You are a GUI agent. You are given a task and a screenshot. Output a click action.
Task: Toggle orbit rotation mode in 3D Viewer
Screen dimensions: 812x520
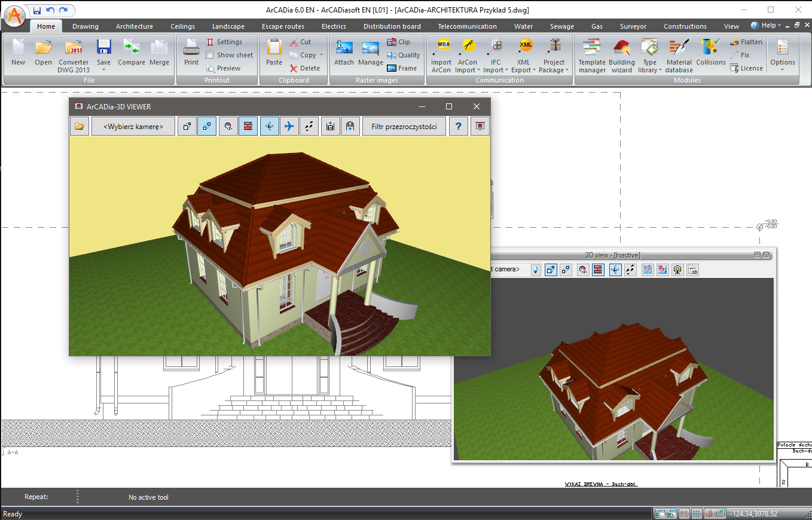pos(269,126)
